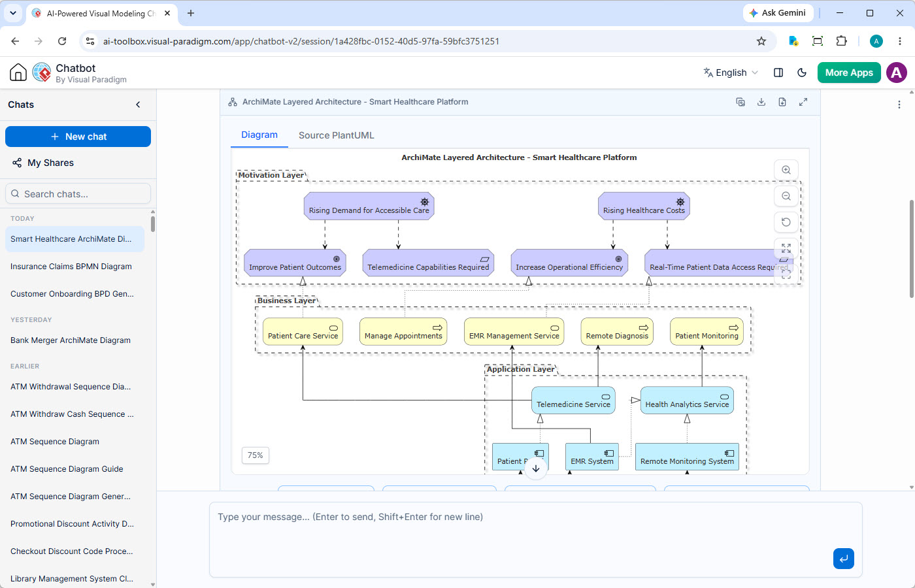Select Patient Care Service node

coord(303,331)
